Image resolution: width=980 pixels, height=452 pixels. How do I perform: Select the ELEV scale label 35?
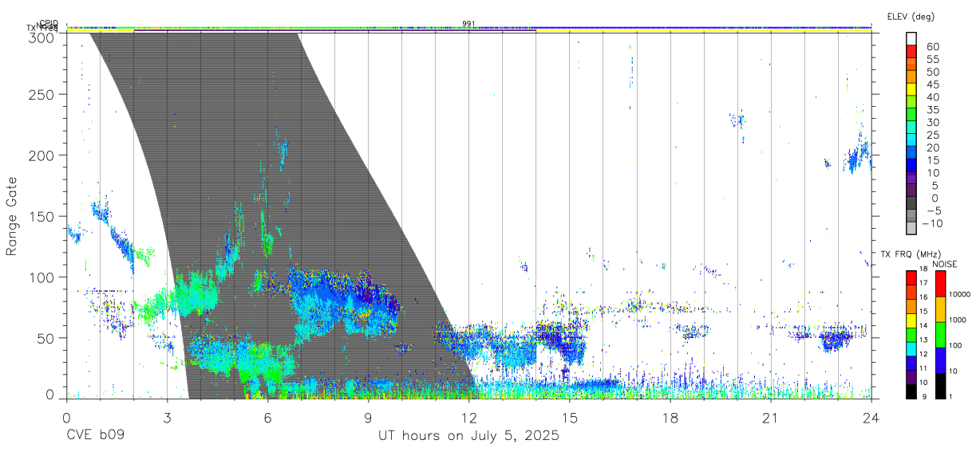[932, 110]
